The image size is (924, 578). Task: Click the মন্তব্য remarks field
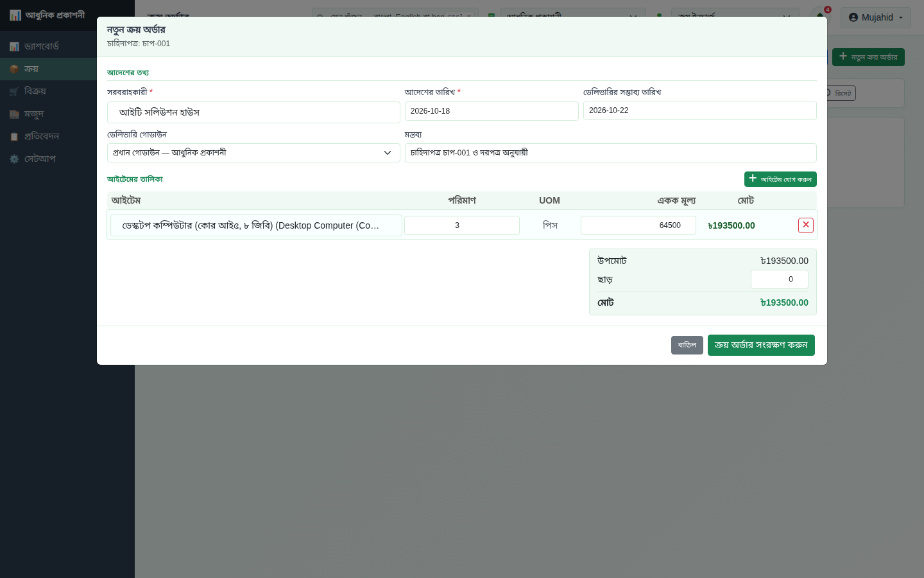pyautogui.click(x=611, y=153)
